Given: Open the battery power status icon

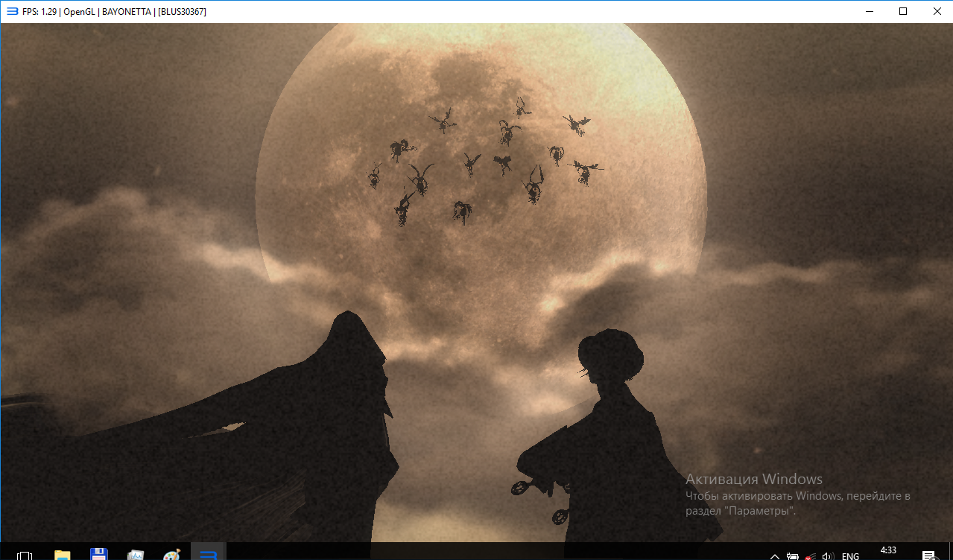Looking at the screenshot, I should (793, 556).
